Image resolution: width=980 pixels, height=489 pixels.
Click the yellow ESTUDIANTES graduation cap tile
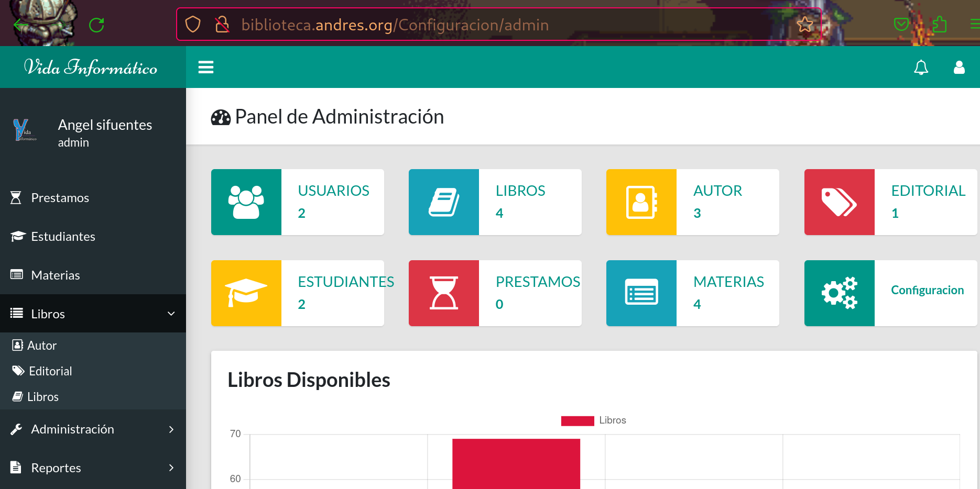pos(246,293)
